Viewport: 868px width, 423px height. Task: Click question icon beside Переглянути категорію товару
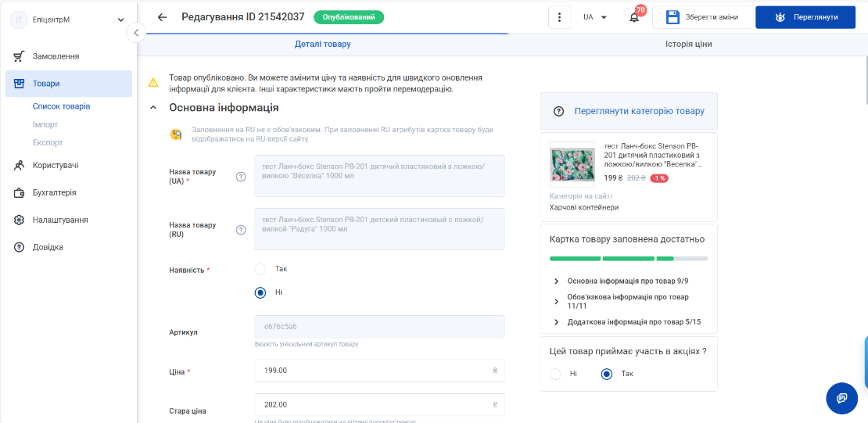tap(558, 111)
